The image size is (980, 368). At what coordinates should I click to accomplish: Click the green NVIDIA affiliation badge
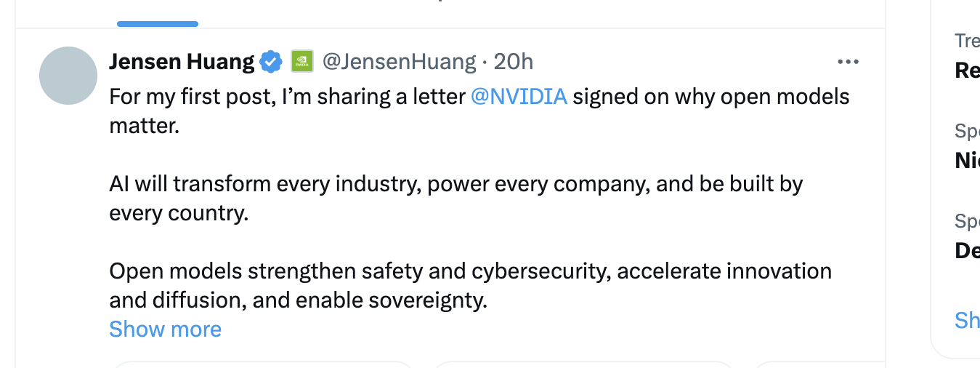pos(301,62)
